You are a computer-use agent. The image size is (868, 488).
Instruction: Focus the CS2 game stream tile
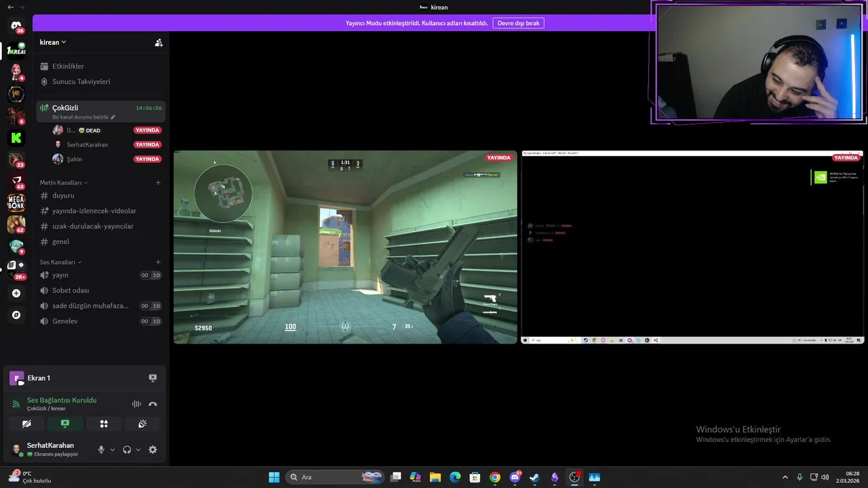345,247
